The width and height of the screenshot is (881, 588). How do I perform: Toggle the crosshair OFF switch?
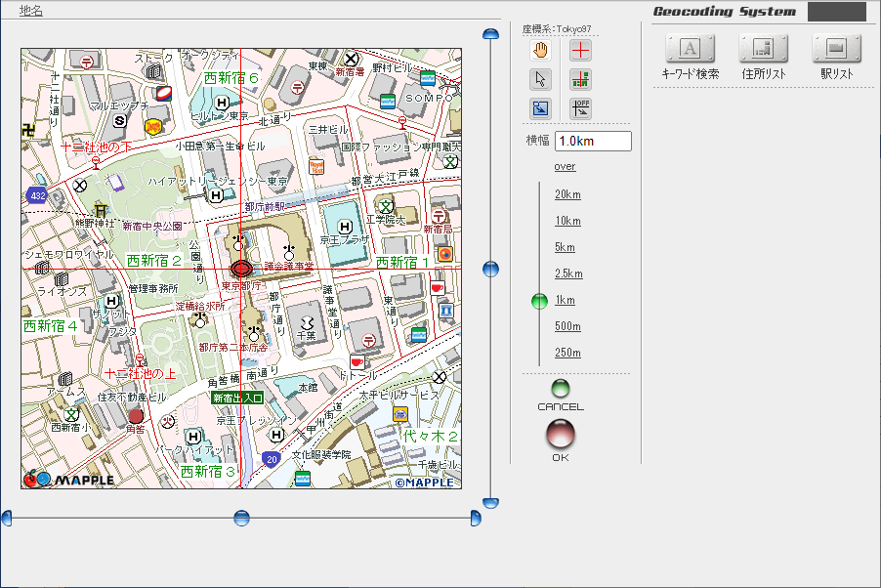pos(580,108)
